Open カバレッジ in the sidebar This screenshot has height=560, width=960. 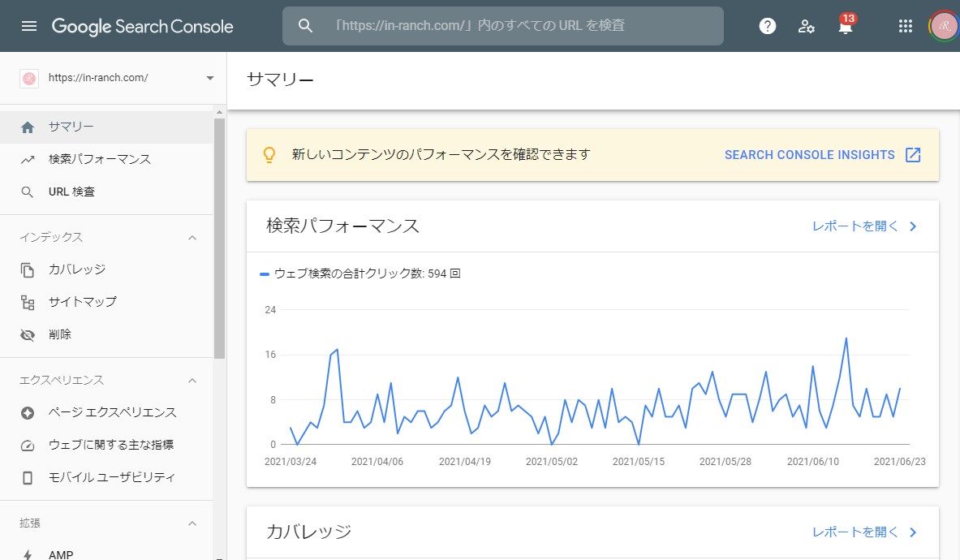[106, 270]
